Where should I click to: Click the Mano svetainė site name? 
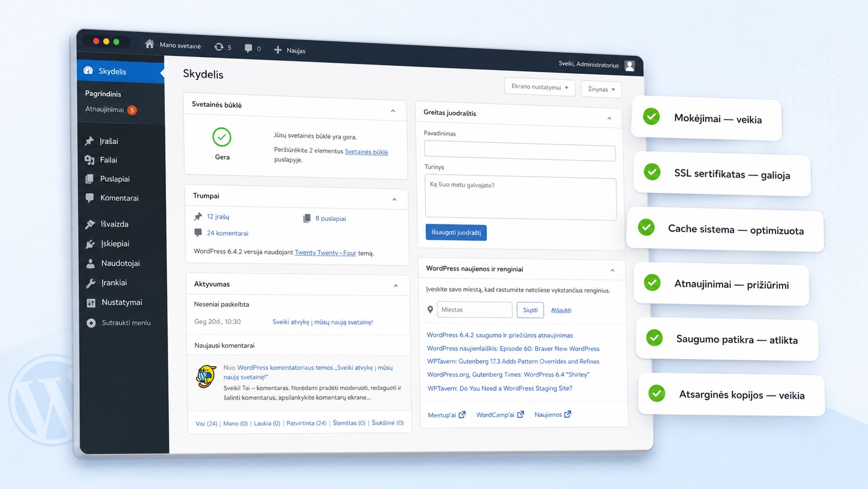tap(180, 46)
